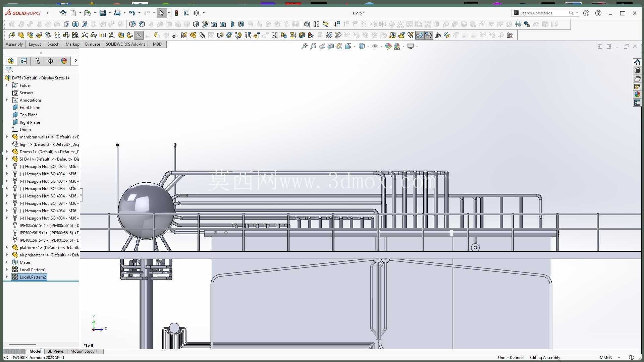The image size is (644, 362).
Task: Open PropertyManager panel tab
Action: (24, 61)
